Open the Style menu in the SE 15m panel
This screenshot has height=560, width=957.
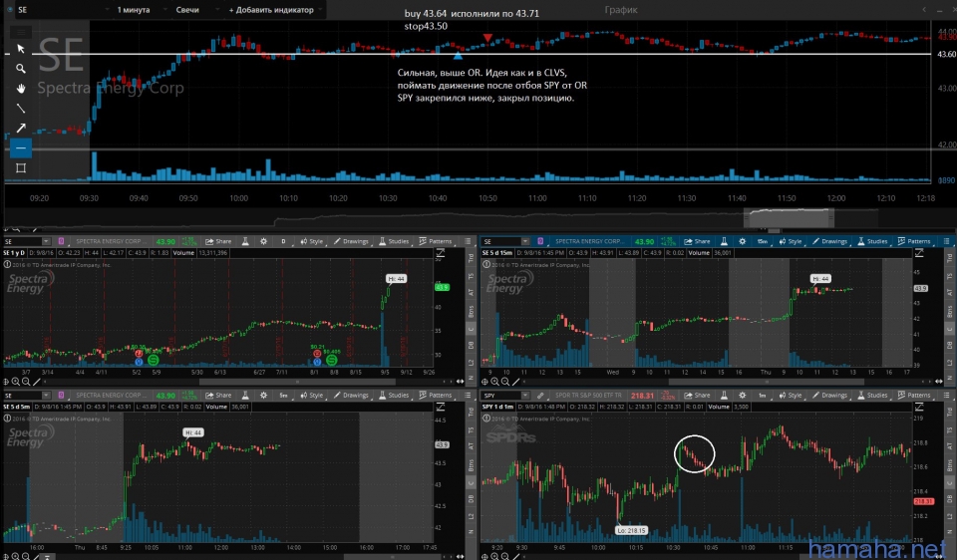click(791, 241)
